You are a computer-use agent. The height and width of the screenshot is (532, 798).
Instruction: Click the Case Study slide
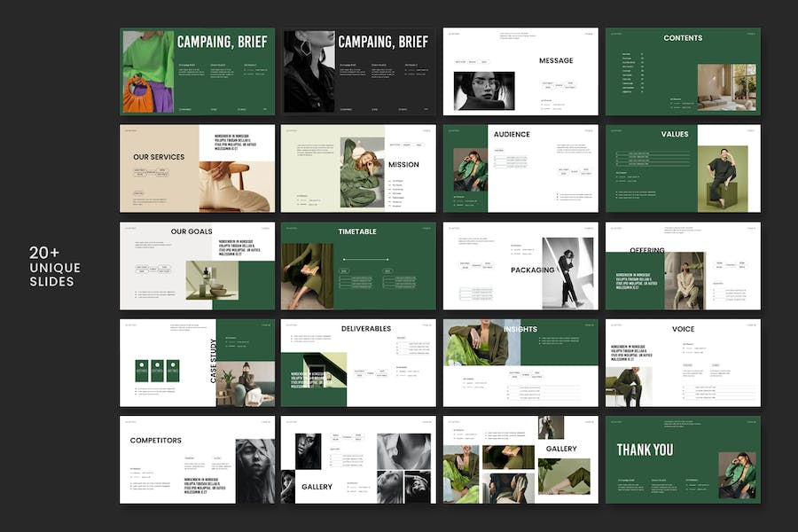click(197, 363)
